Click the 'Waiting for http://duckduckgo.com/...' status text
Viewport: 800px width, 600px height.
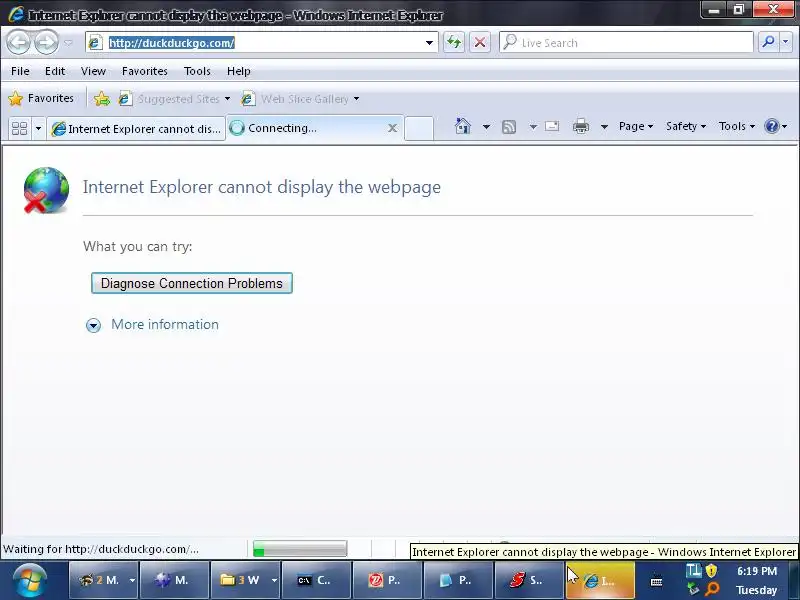[101, 549]
